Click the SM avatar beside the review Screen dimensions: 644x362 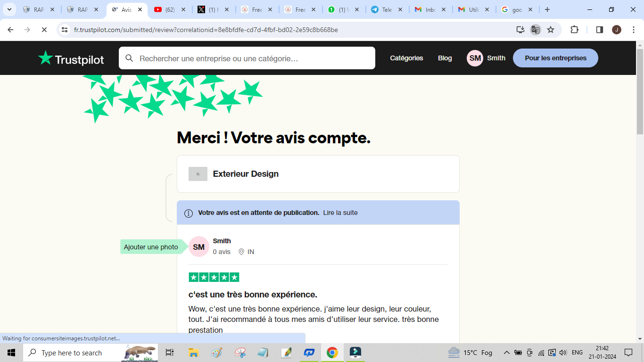pyautogui.click(x=199, y=247)
